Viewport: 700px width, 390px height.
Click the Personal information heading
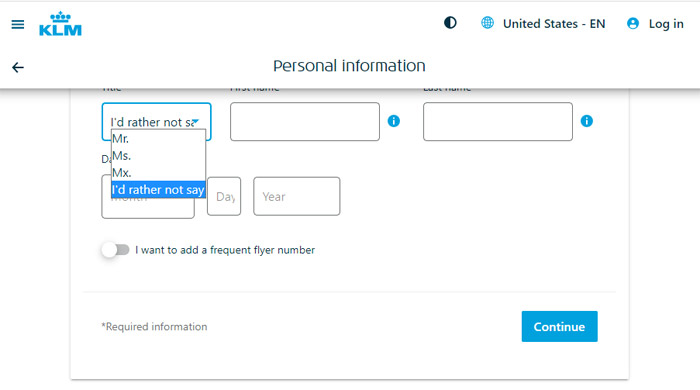pyautogui.click(x=349, y=66)
